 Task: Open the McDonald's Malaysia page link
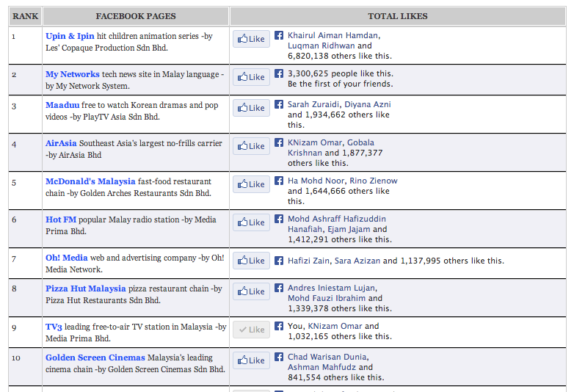tap(90, 181)
